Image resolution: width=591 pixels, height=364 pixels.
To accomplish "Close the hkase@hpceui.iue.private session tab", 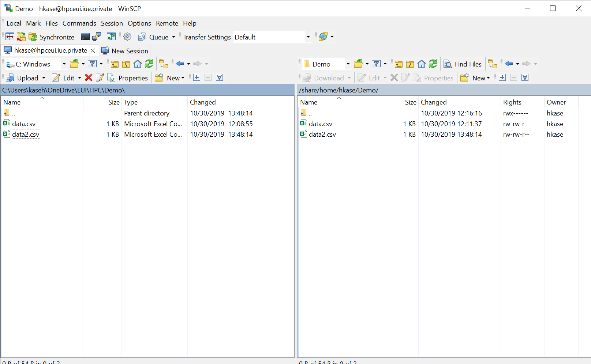I will click(93, 50).
